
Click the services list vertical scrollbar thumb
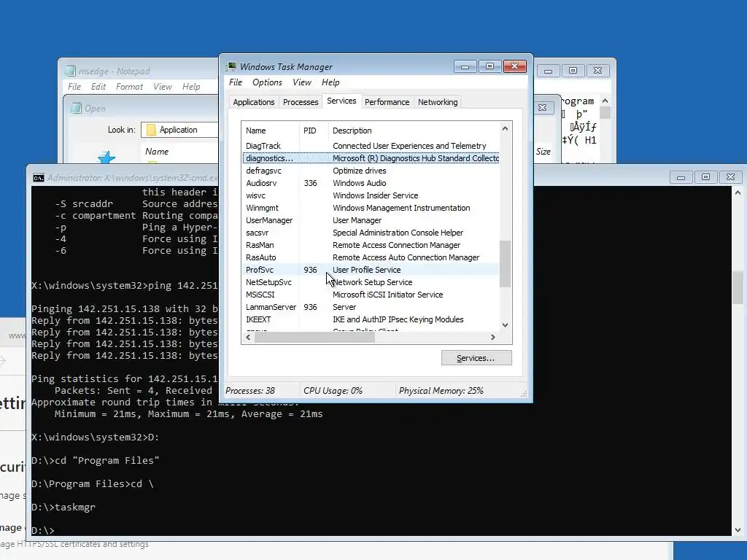505,264
